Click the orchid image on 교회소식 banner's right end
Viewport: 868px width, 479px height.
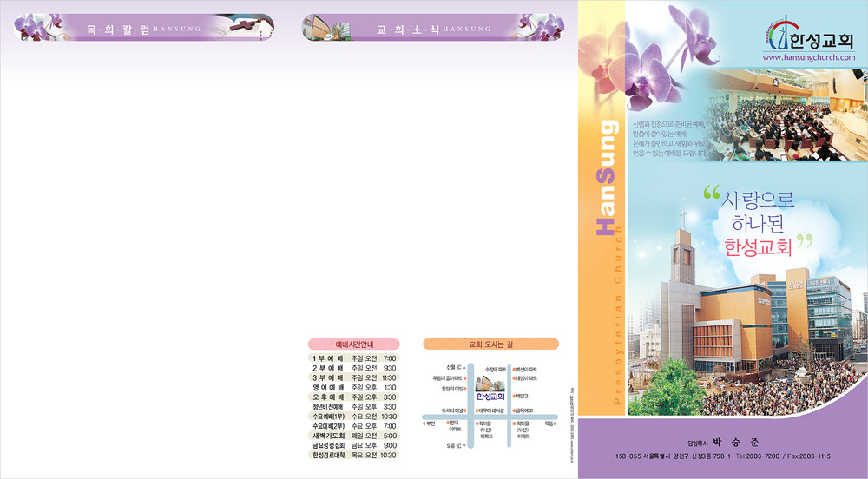pos(547,27)
